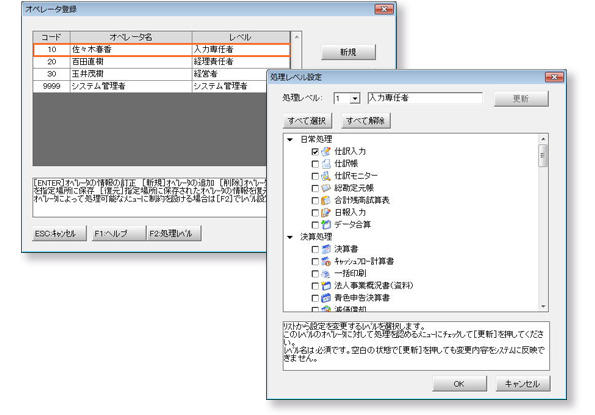Viewport: 595px width, 415px height.
Task: Select the 日報入力 icon
Action: 326,212
